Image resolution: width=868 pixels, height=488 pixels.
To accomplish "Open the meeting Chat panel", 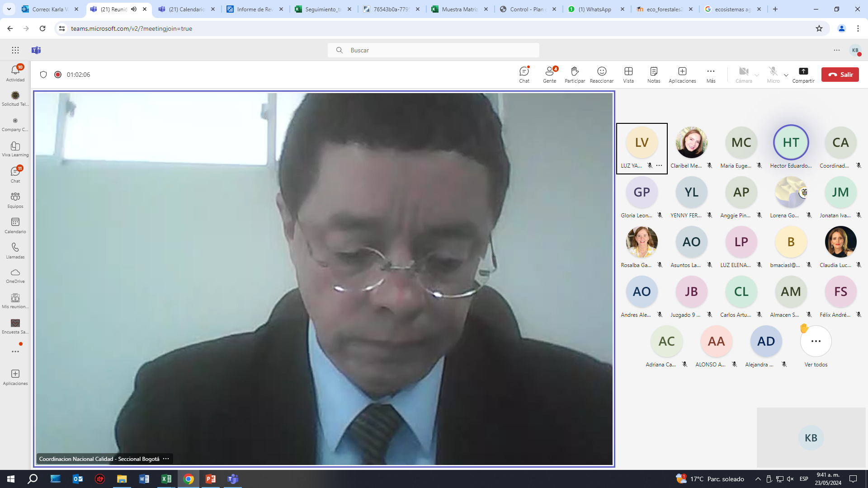I will coord(524,75).
